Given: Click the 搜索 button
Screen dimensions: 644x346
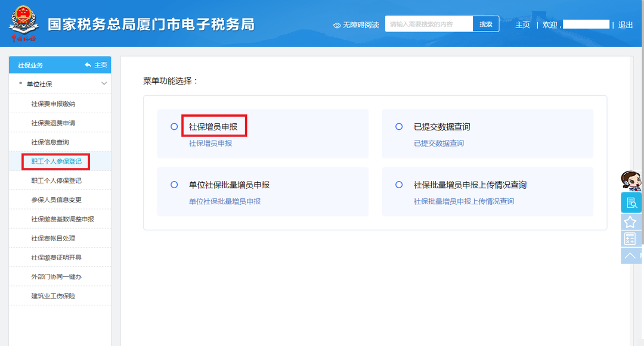Looking at the screenshot, I should tap(486, 24).
